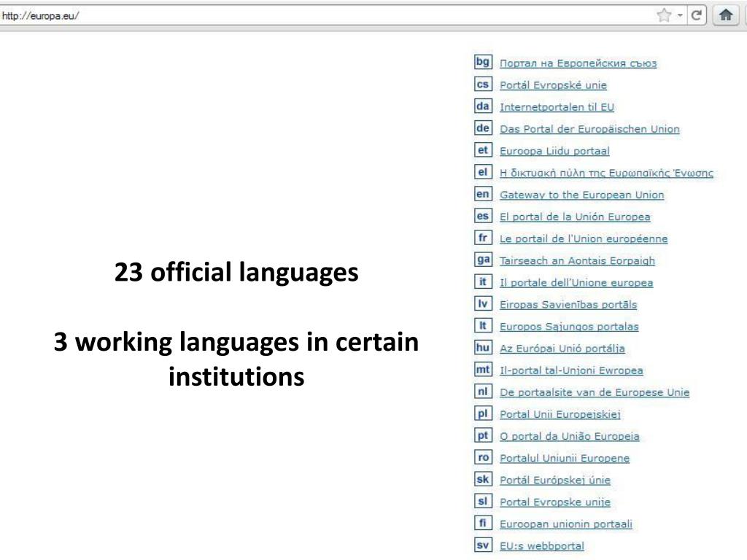
Task: Open 'Az Európai Unió portálja' link
Action: point(562,348)
